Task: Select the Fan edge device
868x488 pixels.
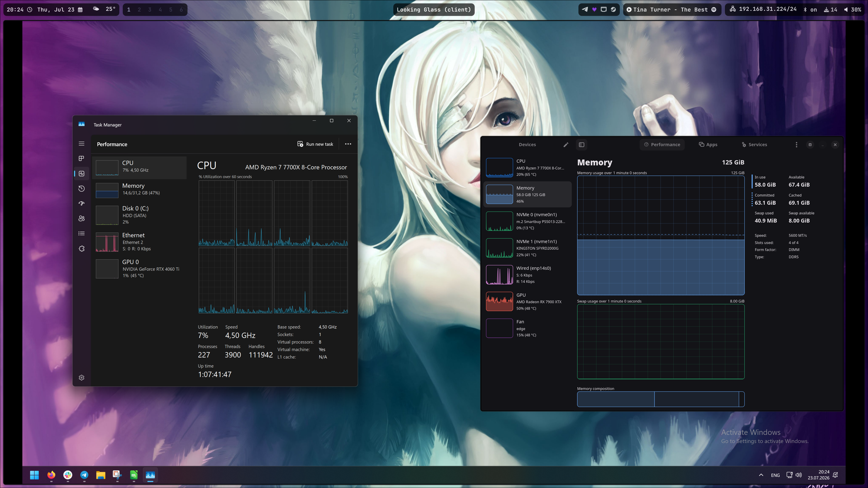Action: pos(527,328)
